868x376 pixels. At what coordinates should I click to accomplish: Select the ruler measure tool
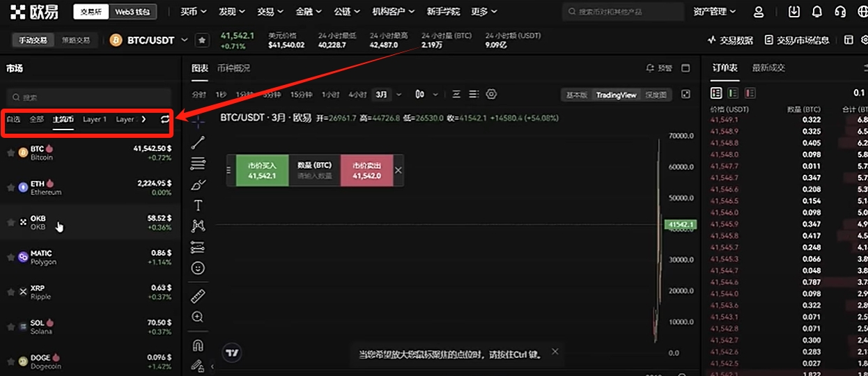click(x=198, y=296)
